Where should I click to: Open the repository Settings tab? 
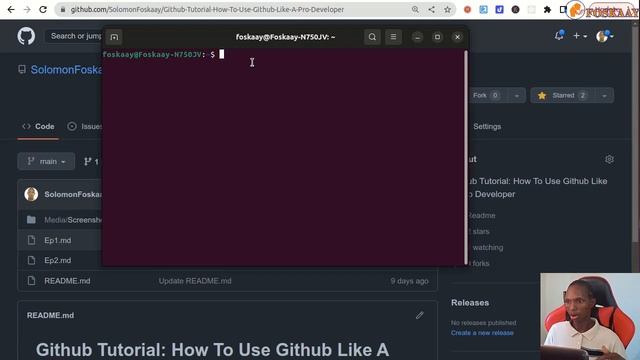487,127
